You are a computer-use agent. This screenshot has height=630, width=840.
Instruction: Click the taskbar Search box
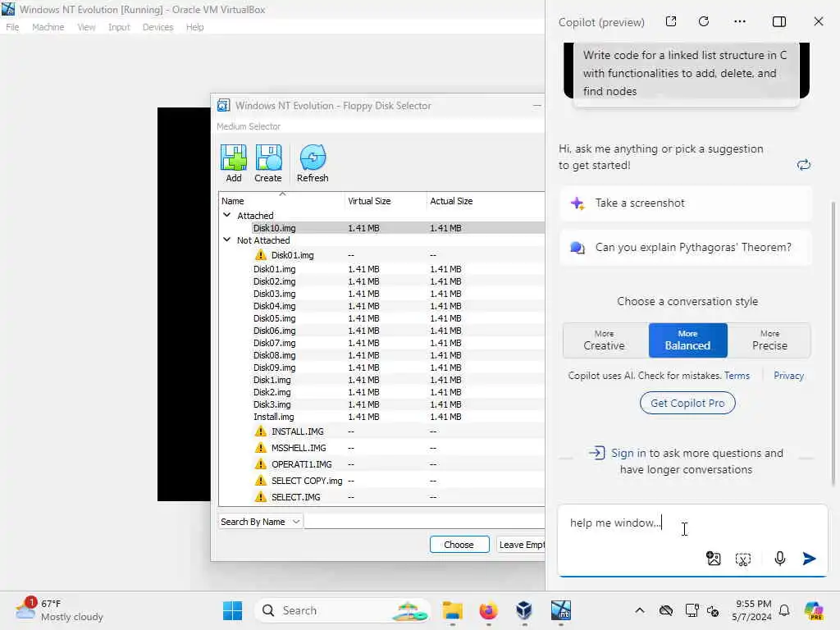coord(342,610)
